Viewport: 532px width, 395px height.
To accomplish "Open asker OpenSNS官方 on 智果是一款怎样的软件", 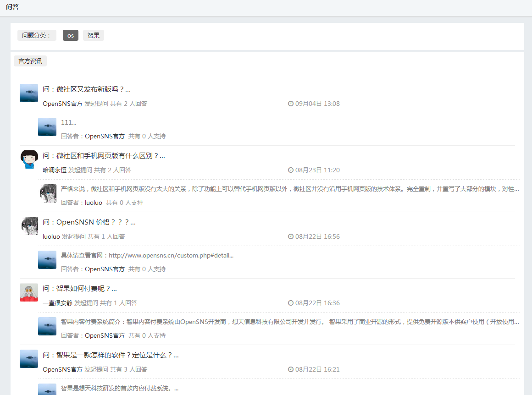I will [x=62, y=369].
